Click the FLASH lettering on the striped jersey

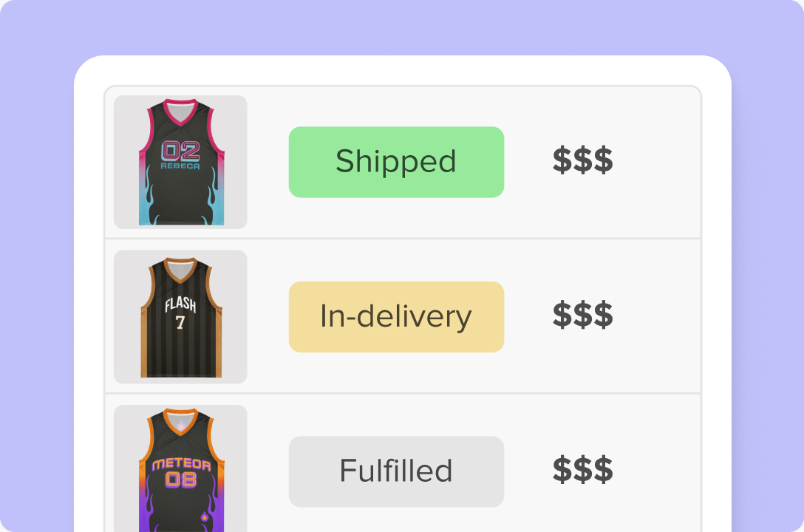click(x=180, y=305)
